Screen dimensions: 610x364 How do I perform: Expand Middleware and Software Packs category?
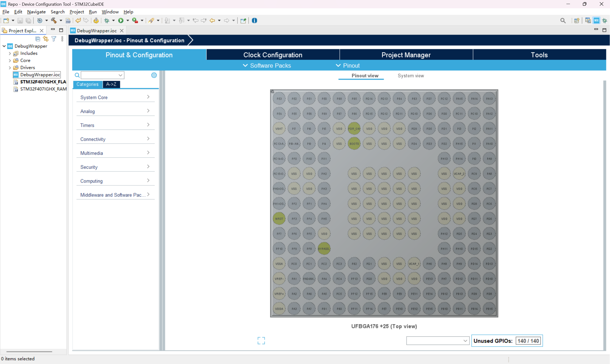coord(115,195)
